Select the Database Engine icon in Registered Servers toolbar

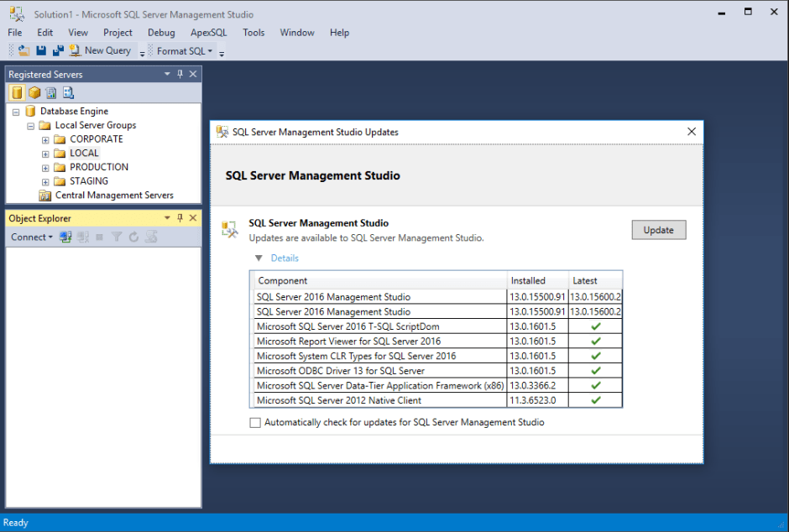16,92
